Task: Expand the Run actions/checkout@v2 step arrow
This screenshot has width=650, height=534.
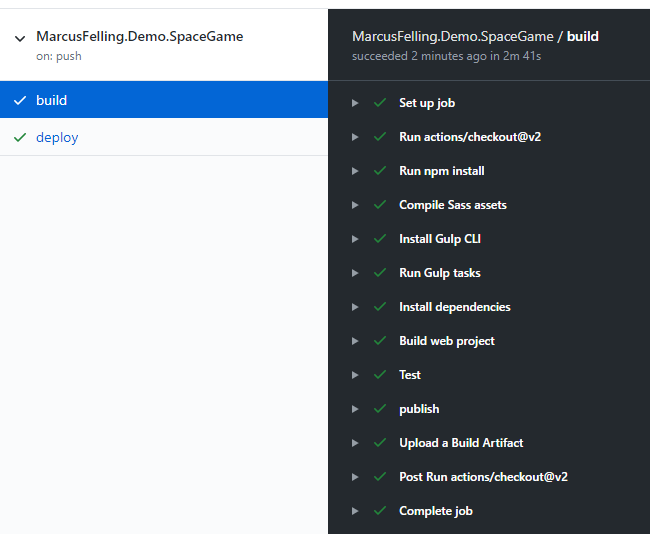Action: pos(355,137)
